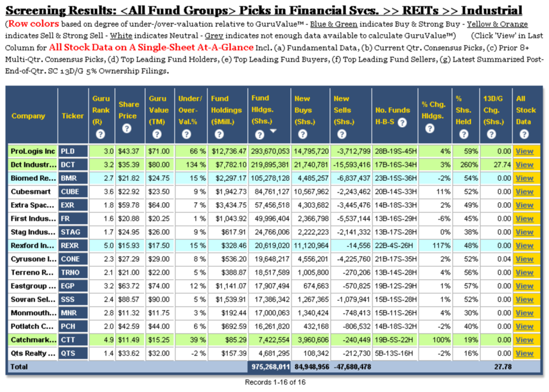
Task: Click View link in the EGP row
Action: [525, 286]
